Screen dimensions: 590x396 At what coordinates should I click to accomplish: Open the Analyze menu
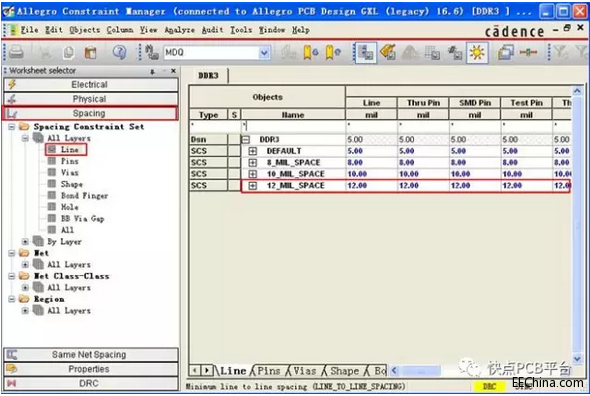click(x=179, y=30)
